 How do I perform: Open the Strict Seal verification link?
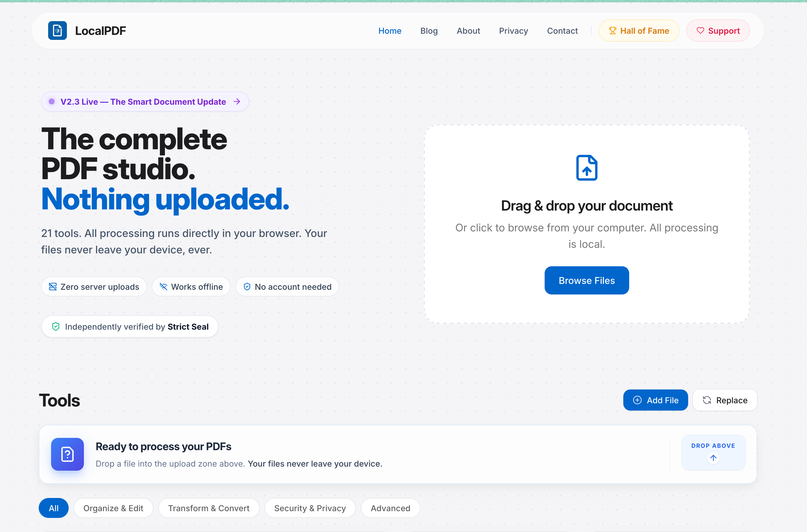pyautogui.click(x=188, y=326)
